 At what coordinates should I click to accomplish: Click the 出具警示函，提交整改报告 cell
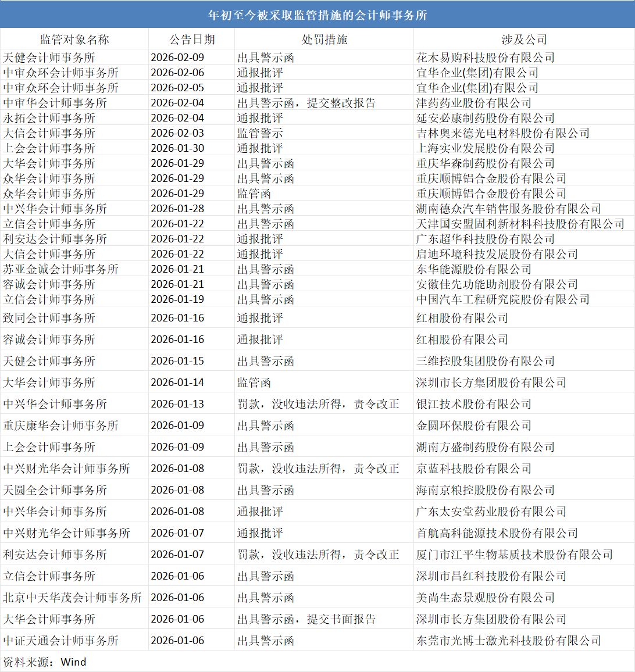(x=306, y=103)
